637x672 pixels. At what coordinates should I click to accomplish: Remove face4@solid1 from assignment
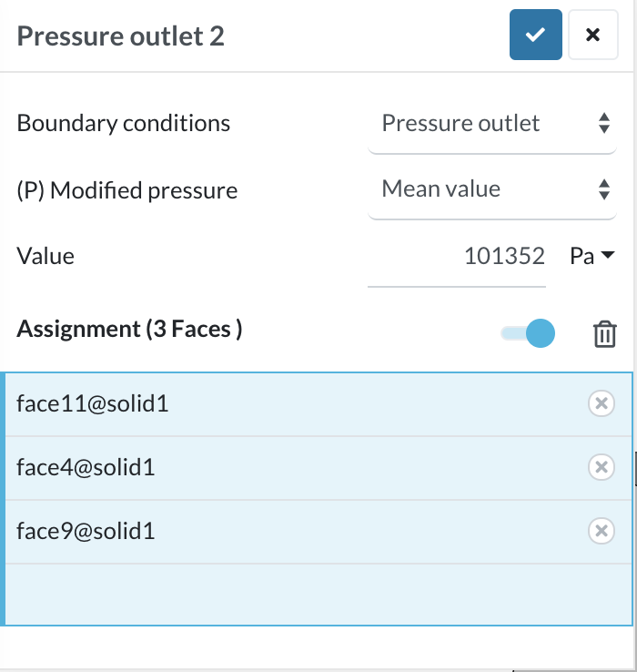pyautogui.click(x=601, y=467)
